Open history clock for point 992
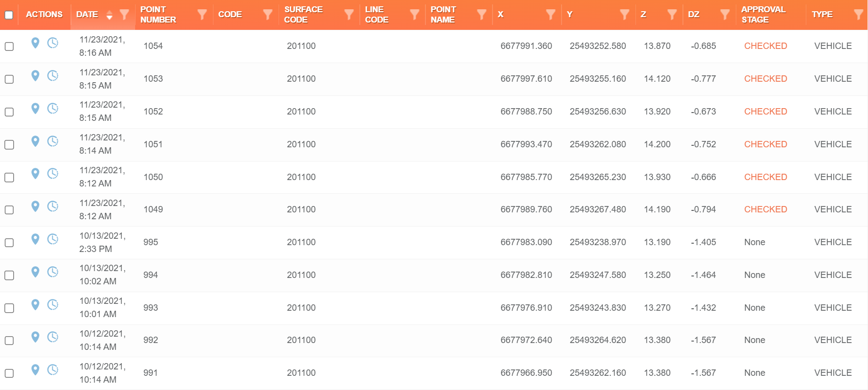This screenshot has width=868, height=390. click(x=53, y=337)
